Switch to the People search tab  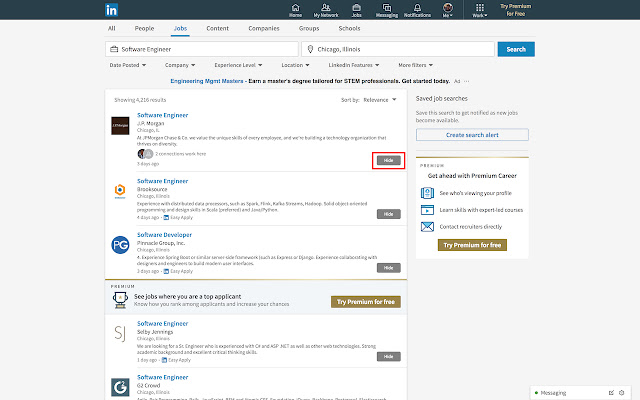pyautogui.click(x=144, y=28)
